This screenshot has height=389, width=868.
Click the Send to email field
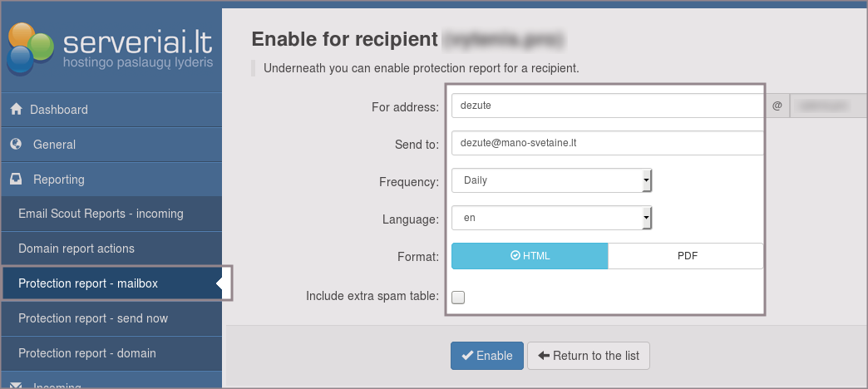click(x=607, y=143)
